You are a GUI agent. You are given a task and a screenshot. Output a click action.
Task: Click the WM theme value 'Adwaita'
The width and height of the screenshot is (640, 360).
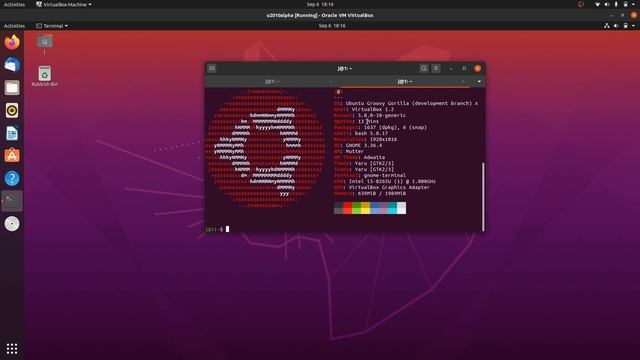click(x=374, y=157)
